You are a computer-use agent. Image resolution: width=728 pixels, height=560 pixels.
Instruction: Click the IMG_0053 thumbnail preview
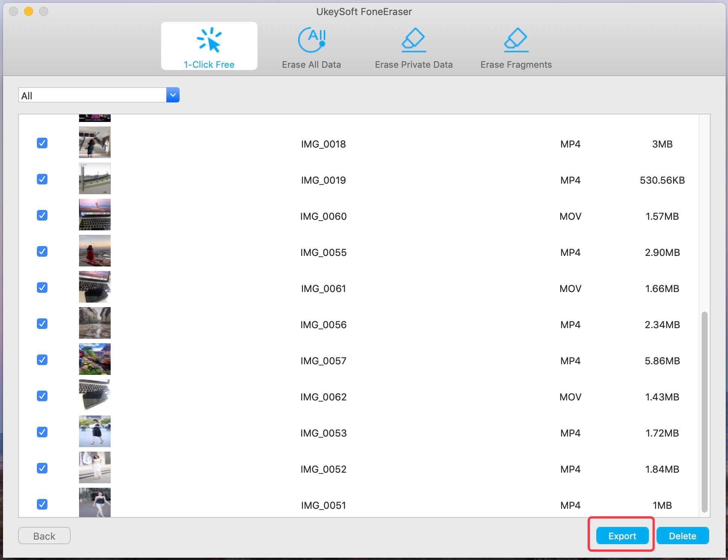tap(95, 431)
